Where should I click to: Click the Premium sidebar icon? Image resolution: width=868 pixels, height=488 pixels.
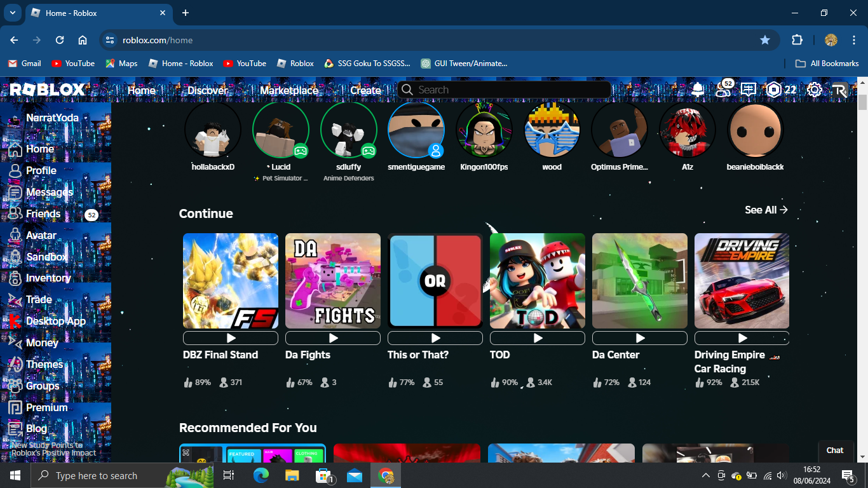click(15, 408)
